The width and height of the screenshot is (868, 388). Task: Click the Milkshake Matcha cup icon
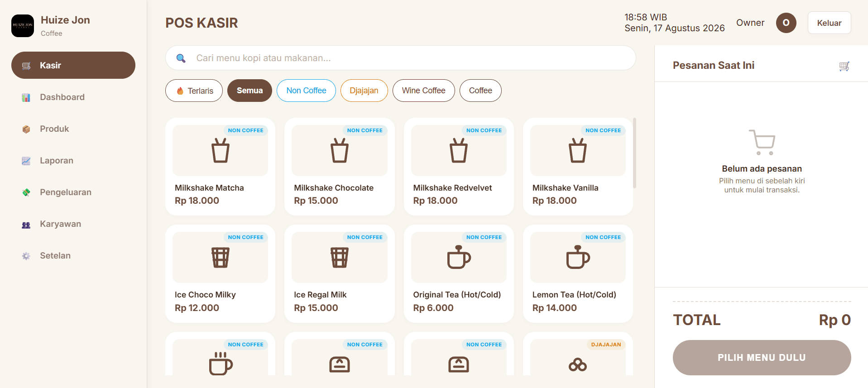tap(221, 150)
